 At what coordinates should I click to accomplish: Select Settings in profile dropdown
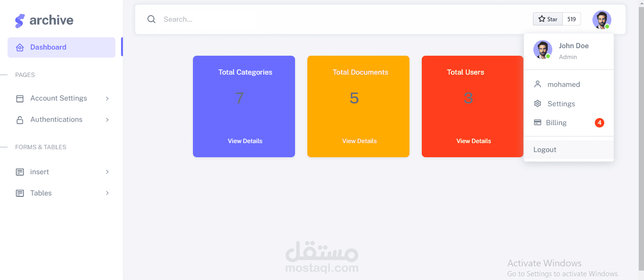[569, 104]
